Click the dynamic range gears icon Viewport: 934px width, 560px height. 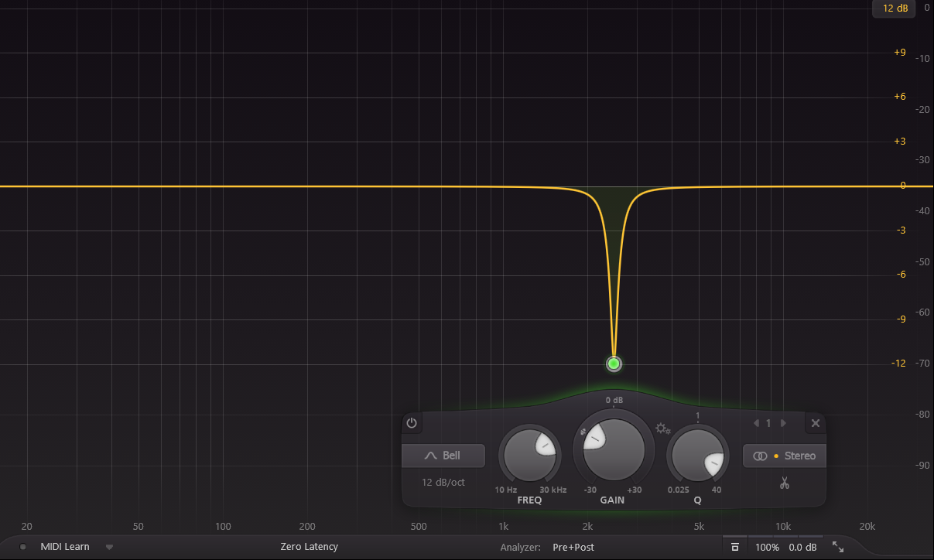tap(662, 429)
